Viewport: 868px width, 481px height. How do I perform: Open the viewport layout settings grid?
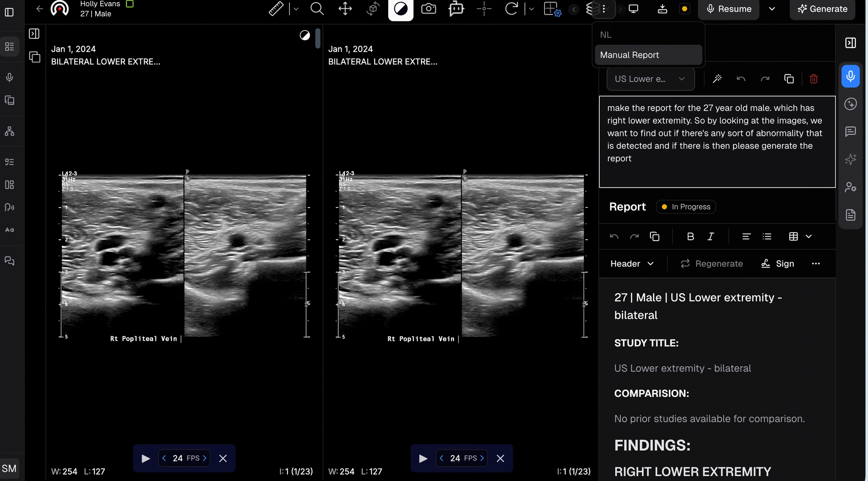tap(552, 9)
